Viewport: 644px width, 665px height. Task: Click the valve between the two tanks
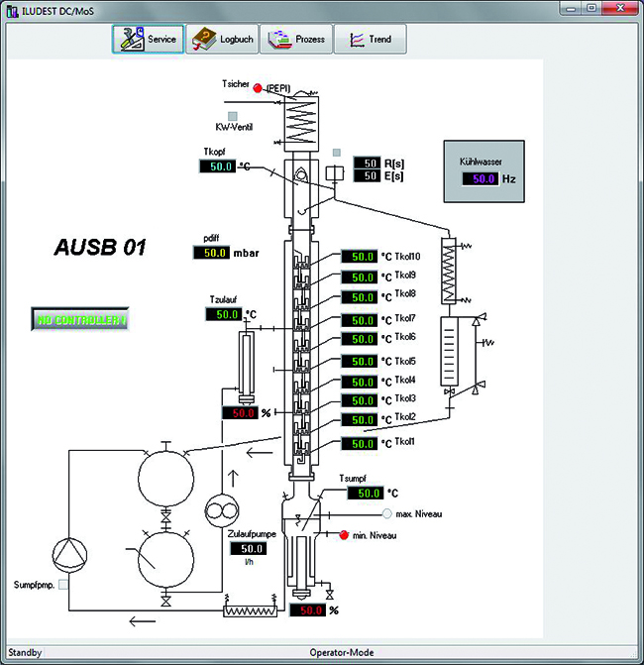tap(166, 517)
